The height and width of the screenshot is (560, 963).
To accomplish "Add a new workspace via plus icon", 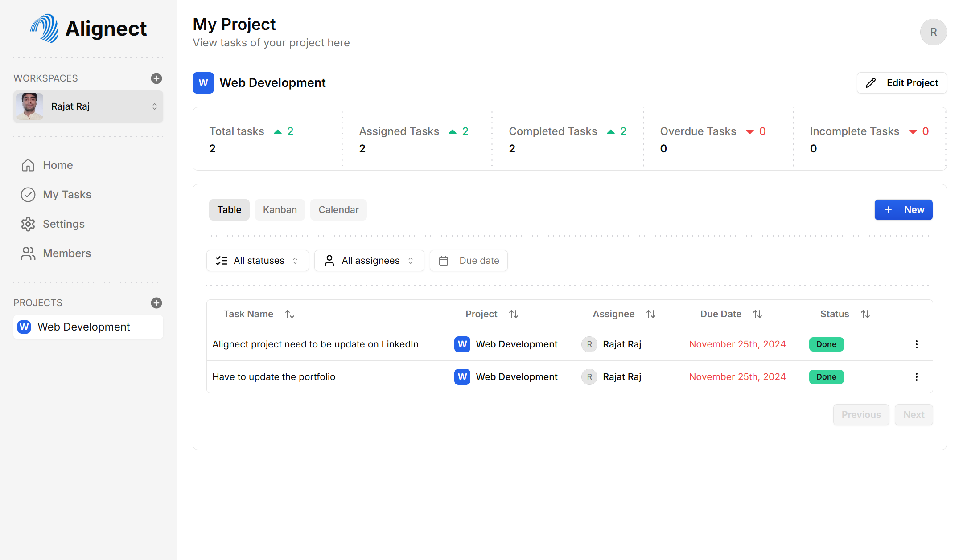I will point(156,78).
